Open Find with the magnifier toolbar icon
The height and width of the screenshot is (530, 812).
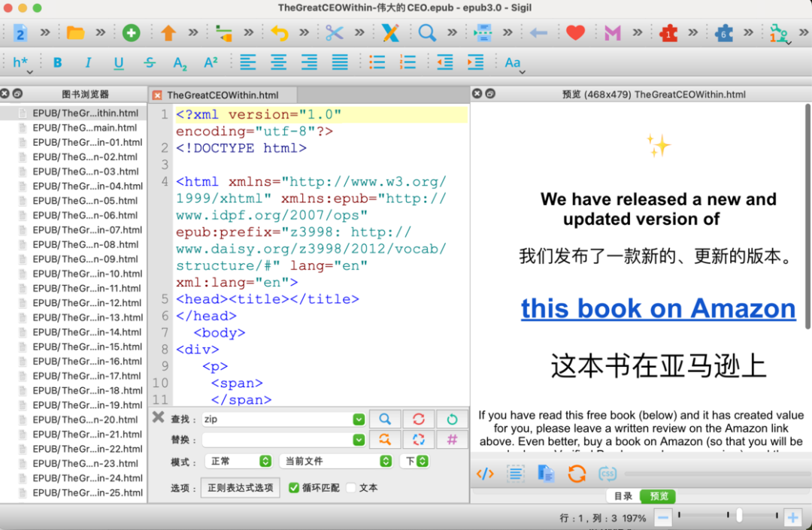click(427, 33)
